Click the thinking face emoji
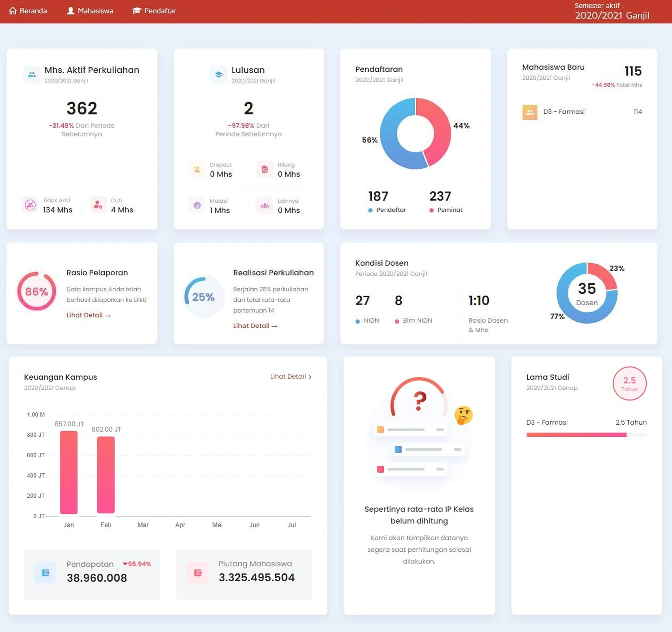Screen dimensions: 672x632 463,416
